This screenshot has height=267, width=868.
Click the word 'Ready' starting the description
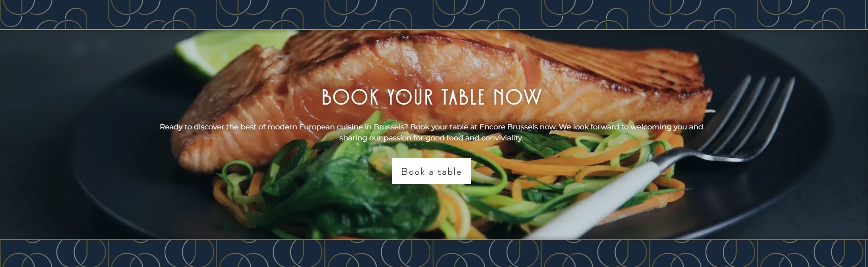point(171,127)
